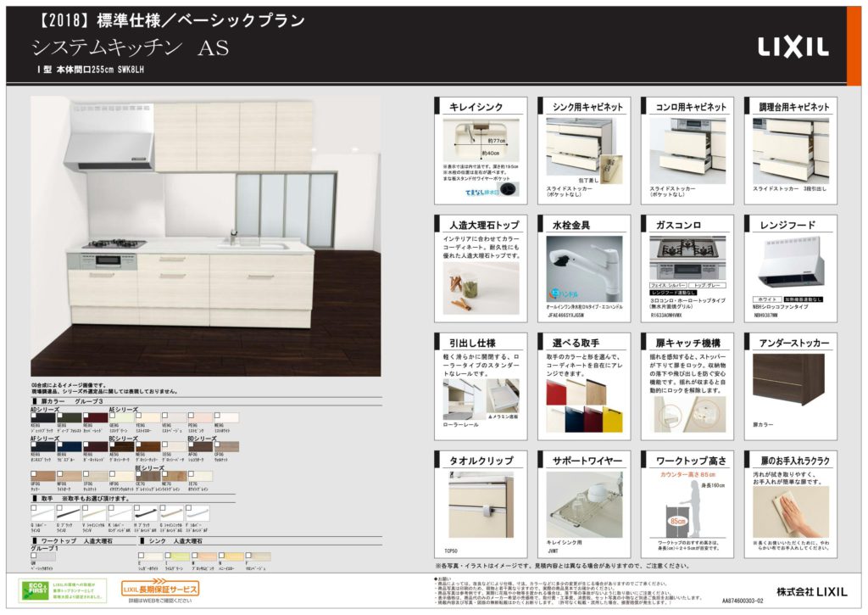Click the BEシリーズ label
This screenshot has width=868, height=615.
click(149, 468)
